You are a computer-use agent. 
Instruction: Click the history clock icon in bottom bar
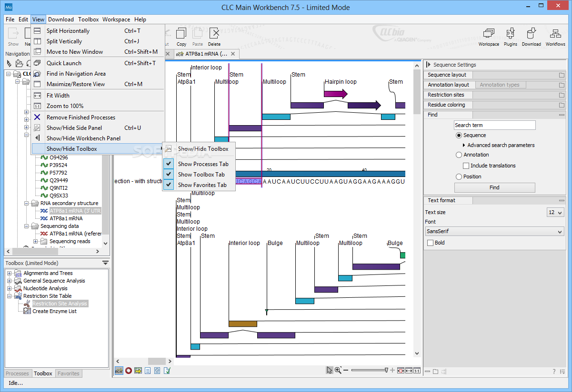157,371
